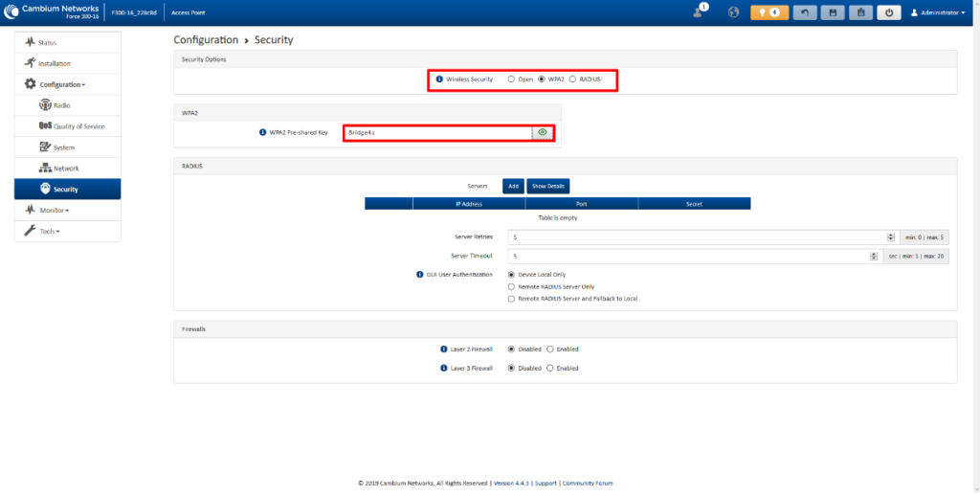The height and width of the screenshot is (496, 980).
Task: Click the globe icon in header
Action: point(734,12)
